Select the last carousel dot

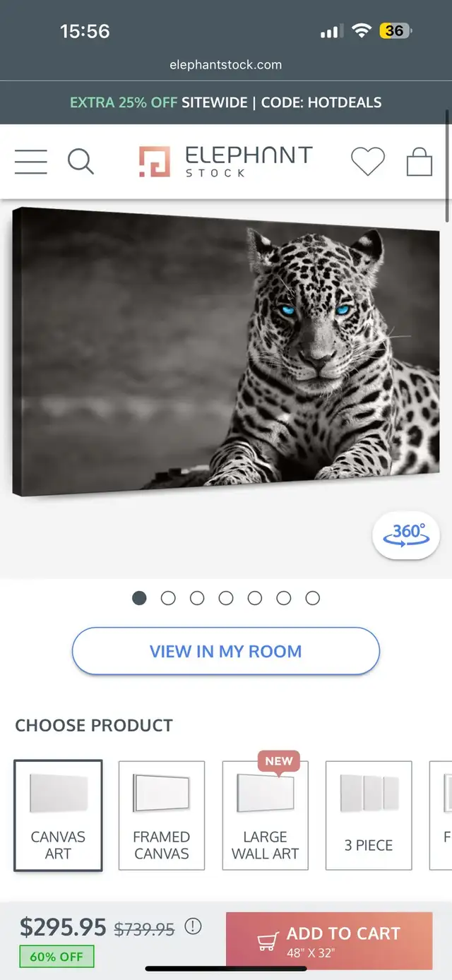313,598
